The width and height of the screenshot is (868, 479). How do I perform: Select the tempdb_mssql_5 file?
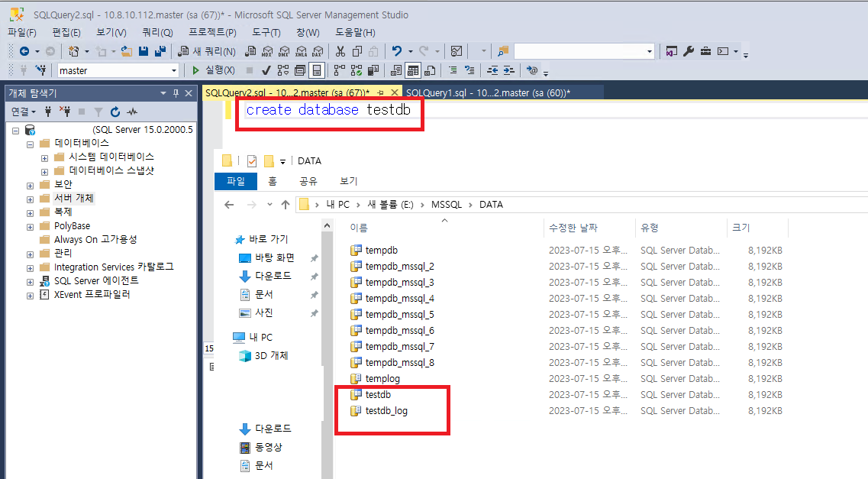coord(400,315)
